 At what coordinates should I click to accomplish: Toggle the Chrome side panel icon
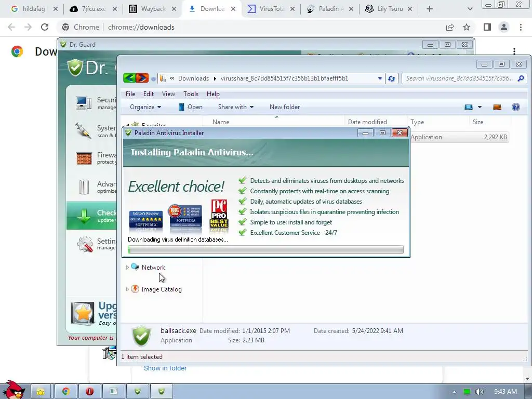[487, 27]
